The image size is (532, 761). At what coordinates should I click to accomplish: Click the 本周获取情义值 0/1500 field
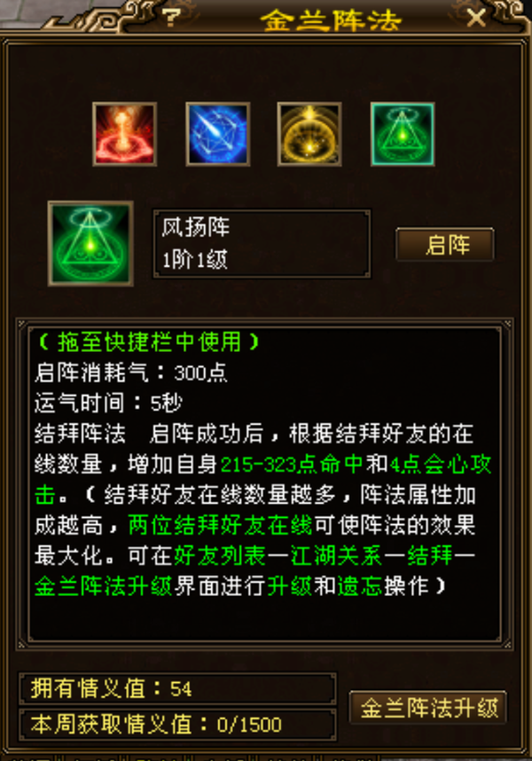click(177, 725)
